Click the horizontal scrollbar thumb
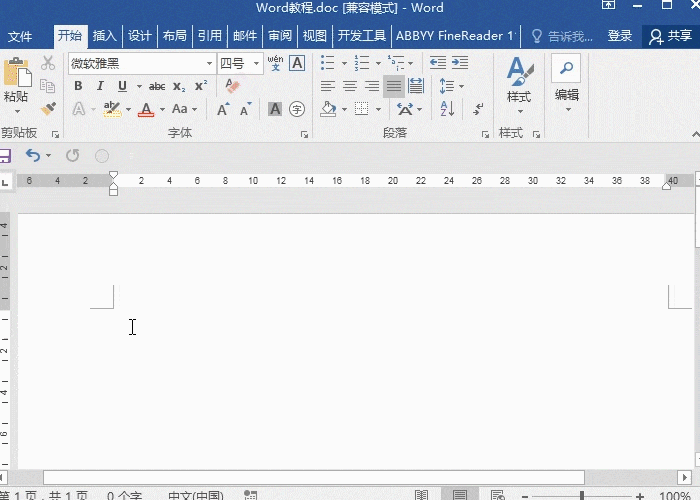 point(314,477)
